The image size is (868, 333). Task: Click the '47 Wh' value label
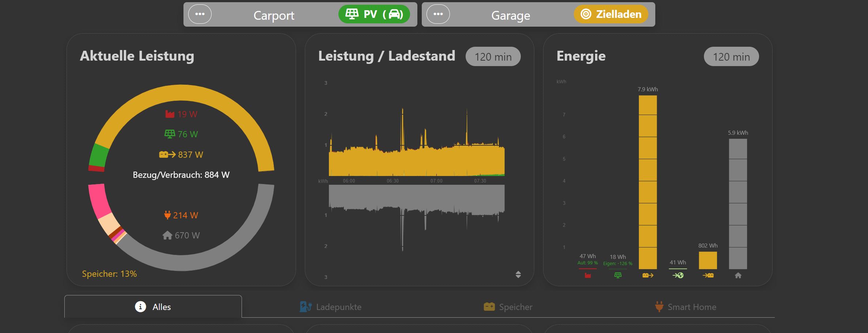tap(588, 256)
